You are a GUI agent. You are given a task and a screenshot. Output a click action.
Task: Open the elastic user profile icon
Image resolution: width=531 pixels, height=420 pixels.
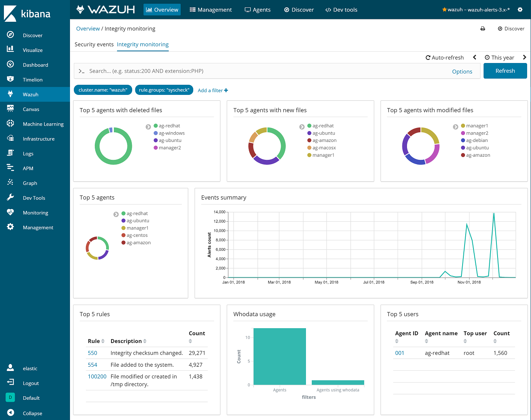pyautogui.click(x=10, y=368)
